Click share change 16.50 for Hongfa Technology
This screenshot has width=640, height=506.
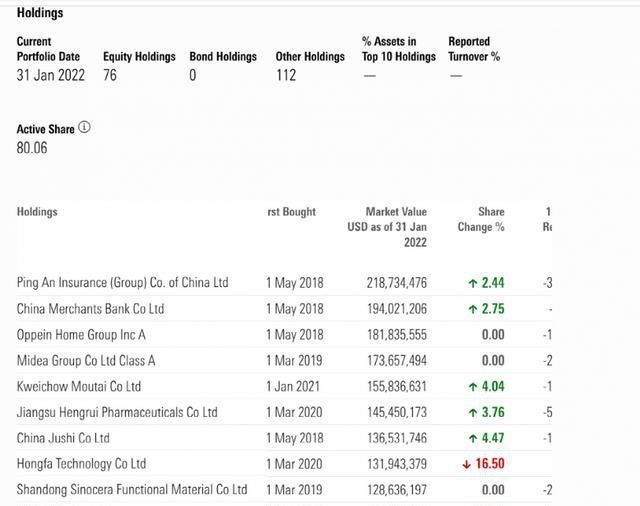pyautogui.click(x=483, y=464)
